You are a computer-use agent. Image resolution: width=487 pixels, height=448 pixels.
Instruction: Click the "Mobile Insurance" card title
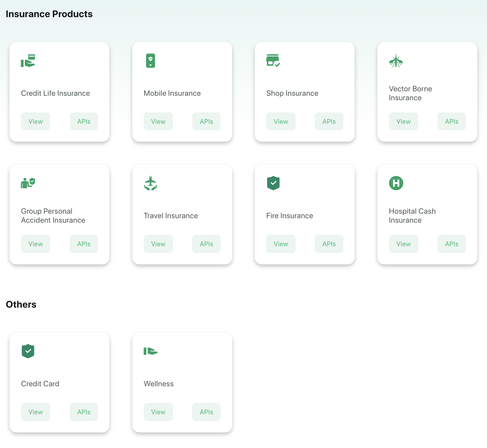click(x=172, y=93)
